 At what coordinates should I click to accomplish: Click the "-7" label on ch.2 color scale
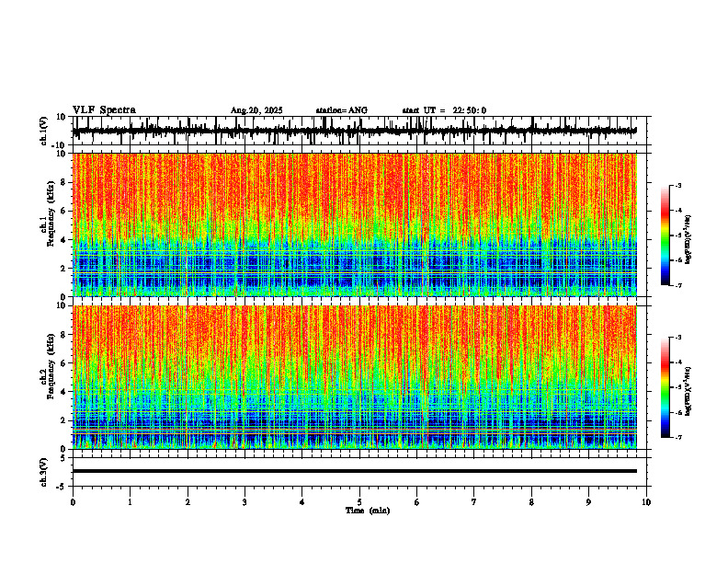coord(678,437)
